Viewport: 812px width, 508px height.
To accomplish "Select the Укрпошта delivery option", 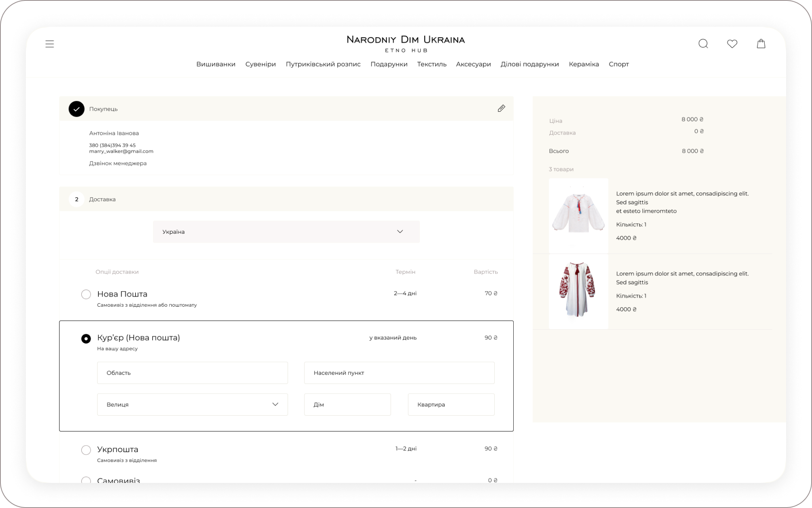I will 85,450.
